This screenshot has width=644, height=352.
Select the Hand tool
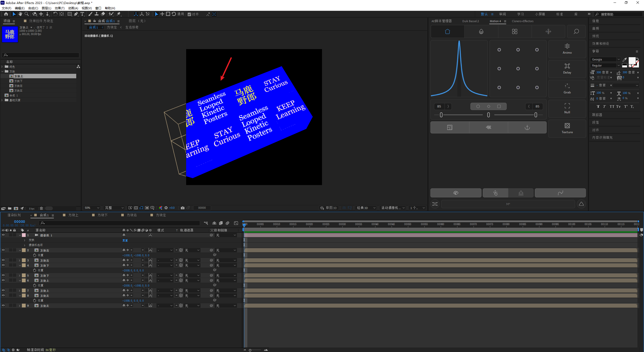20,14
